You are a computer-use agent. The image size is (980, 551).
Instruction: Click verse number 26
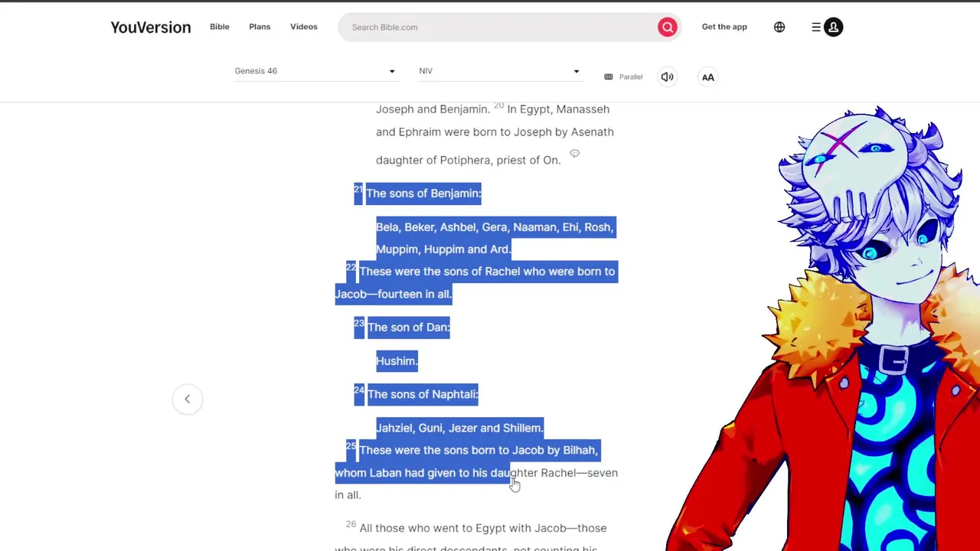(351, 524)
